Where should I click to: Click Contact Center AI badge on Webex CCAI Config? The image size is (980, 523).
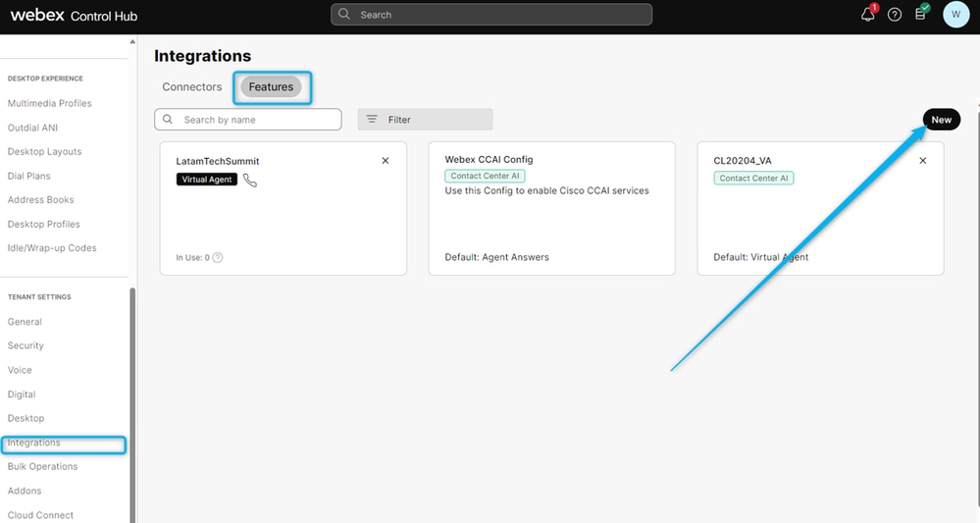click(x=485, y=176)
